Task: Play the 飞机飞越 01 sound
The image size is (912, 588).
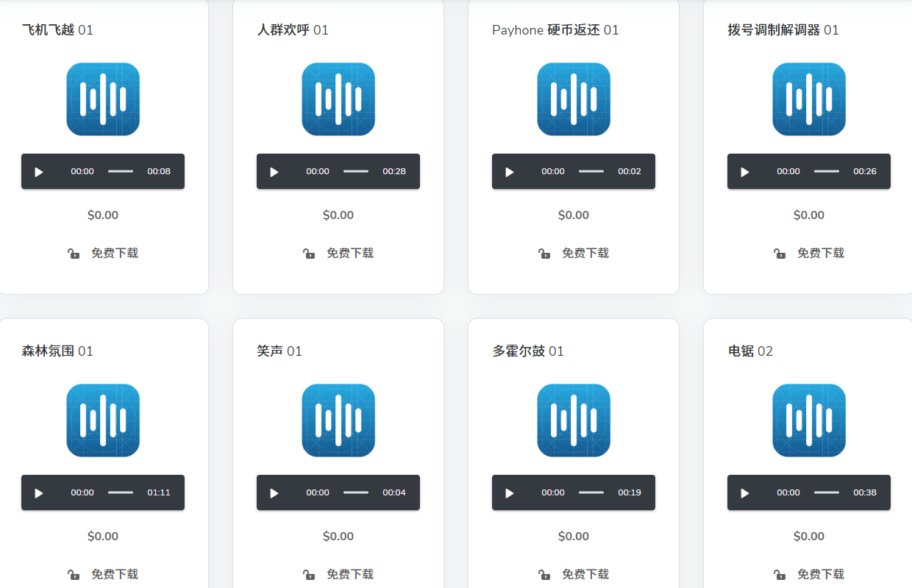Action: [39, 172]
